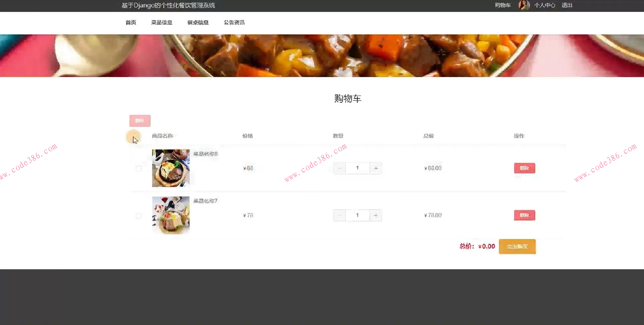Click 删除 on the 菜品名称8 row

point(524,168)
